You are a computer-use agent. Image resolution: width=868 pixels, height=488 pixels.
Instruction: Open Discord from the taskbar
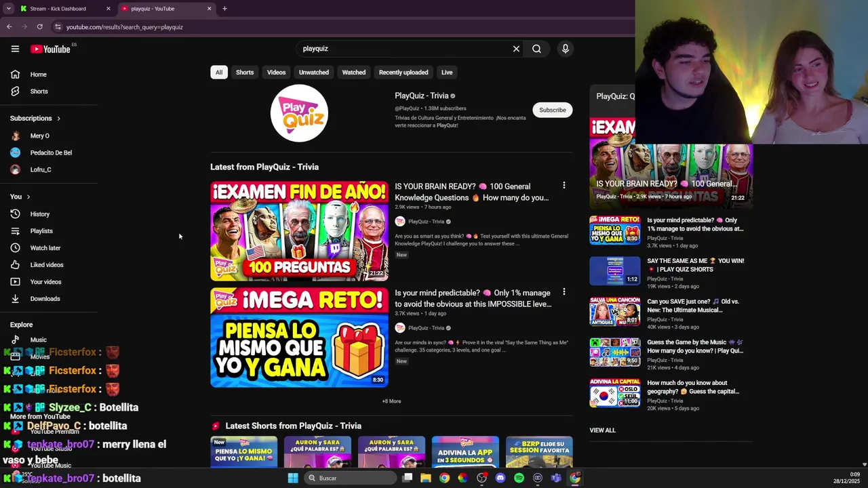(500, 478)
